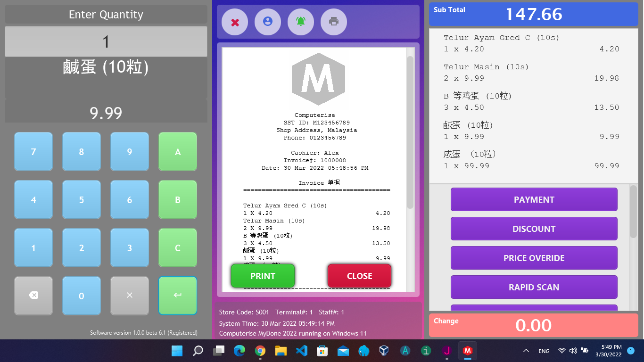This screenshot has height=362, width=644.
Task: Select the 咸蛋 (10粒) cart item priced 99.99
Action: [531, 160]
